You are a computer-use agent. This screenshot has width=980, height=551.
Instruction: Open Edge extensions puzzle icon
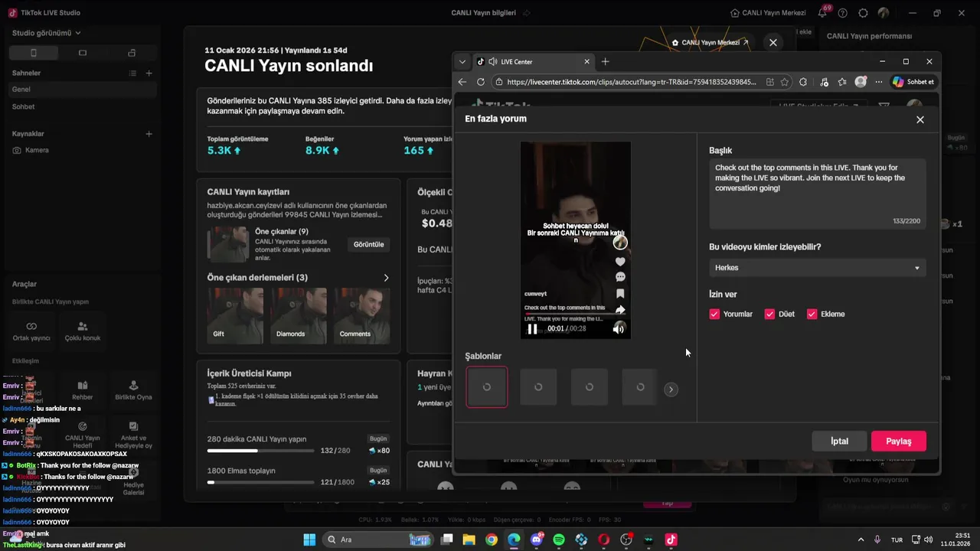coord(803,82)
